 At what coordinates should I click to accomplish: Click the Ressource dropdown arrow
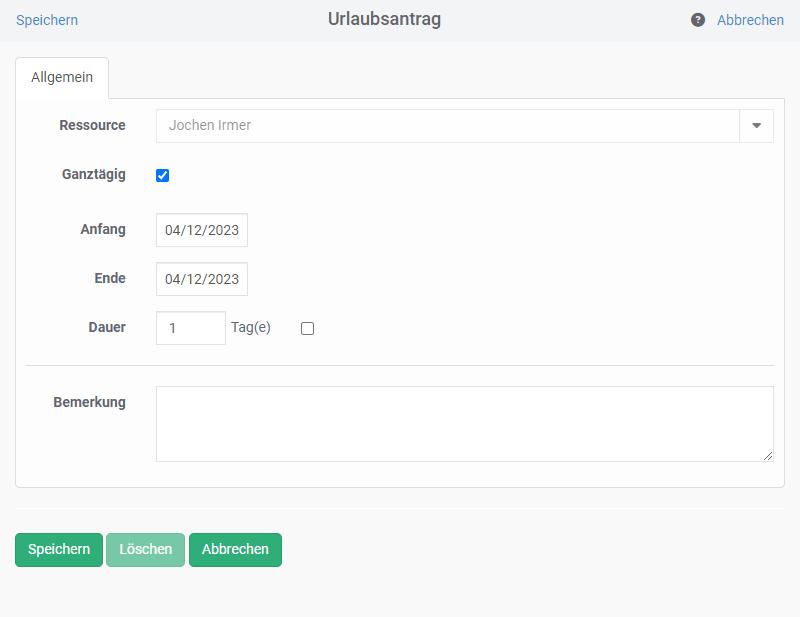click(x=756, y=126)
